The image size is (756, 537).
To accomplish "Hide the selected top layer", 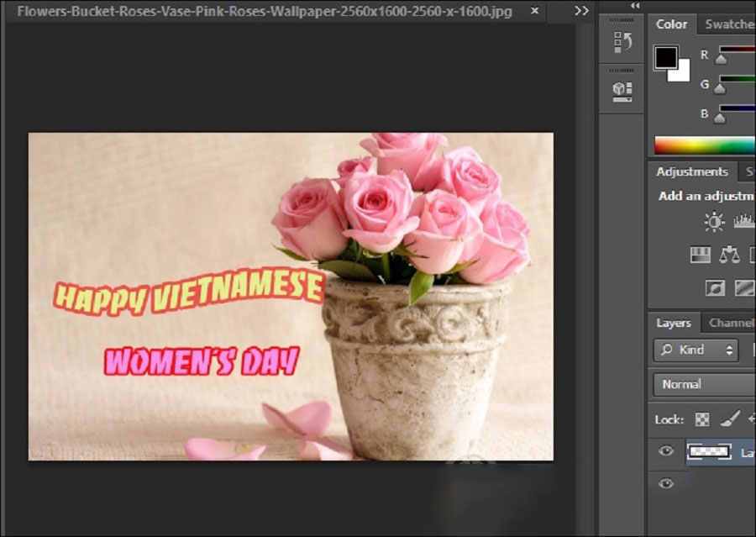I will point(666,451).
